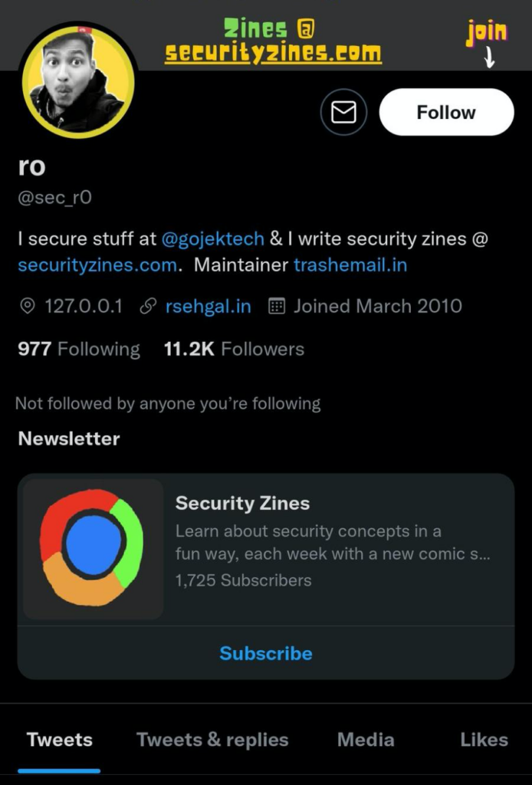
Task: Click the location pin icon
Action: click(x=28, y=307)
